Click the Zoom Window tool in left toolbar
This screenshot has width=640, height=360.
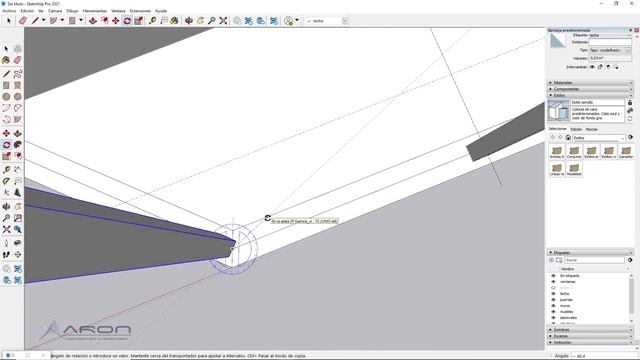tap(18, 218)
